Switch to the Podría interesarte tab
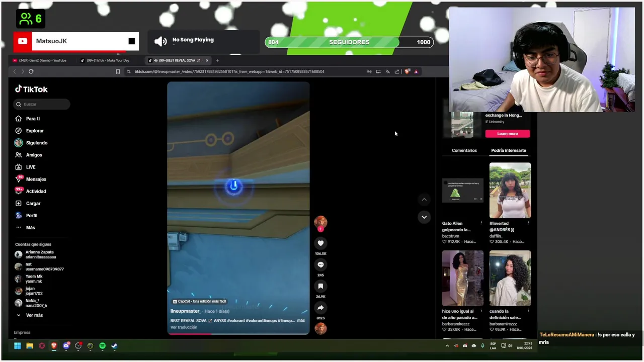This screenshot has height=362, width=644. click(509, 150)
